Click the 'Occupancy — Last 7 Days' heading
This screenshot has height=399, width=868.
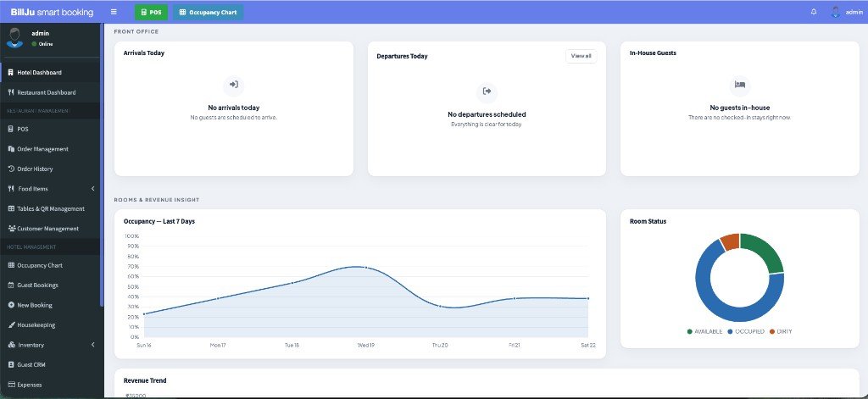(159, 221)
